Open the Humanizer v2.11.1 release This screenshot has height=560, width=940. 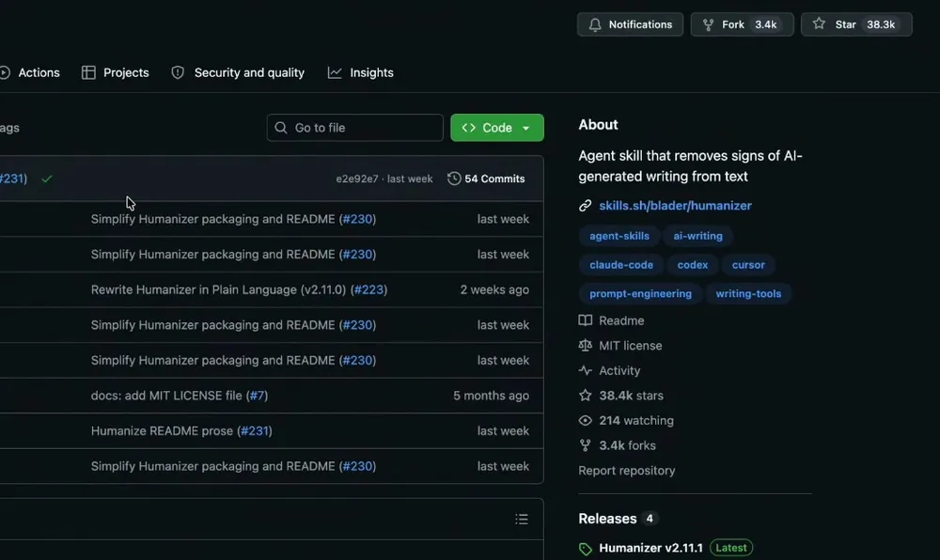[650, 548]
